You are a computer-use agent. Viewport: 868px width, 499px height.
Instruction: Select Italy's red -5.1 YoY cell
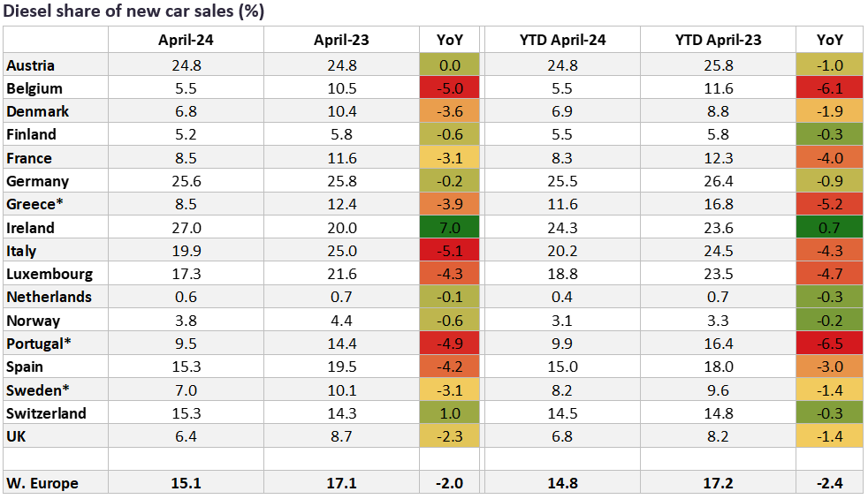(x=449, y=251)
